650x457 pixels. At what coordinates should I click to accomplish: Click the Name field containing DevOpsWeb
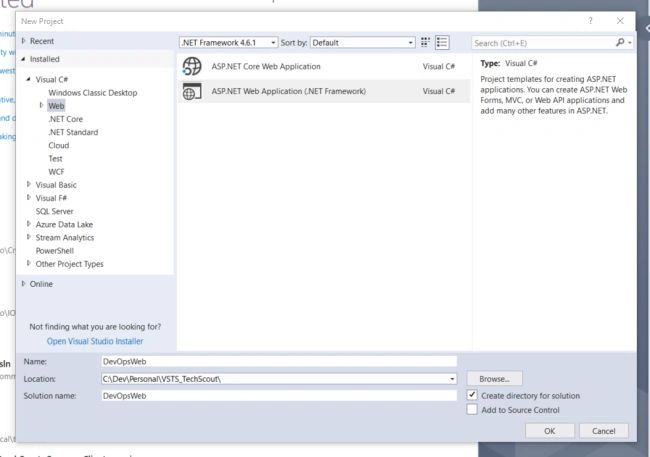click(x=279, y=362)
